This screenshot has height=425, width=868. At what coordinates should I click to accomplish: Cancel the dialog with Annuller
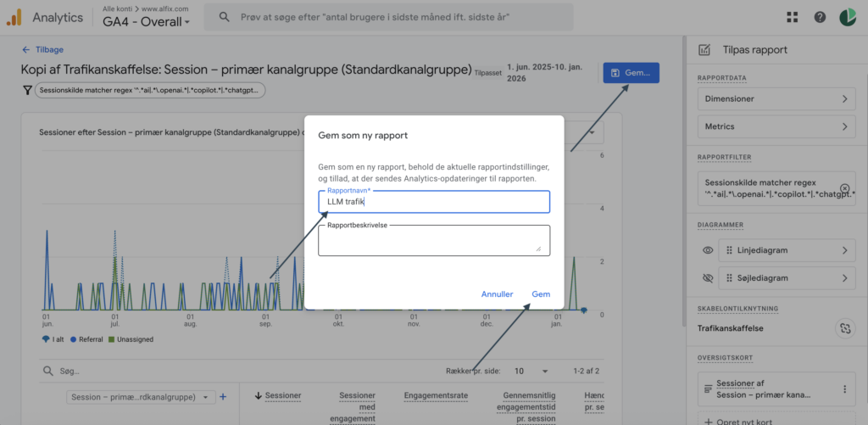(497, 294)
